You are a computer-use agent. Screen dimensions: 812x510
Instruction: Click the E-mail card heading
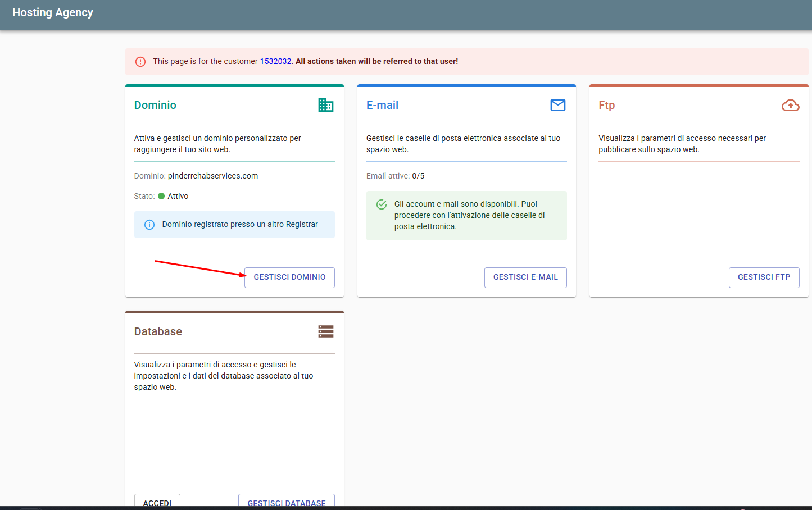(x=382, y=105)
